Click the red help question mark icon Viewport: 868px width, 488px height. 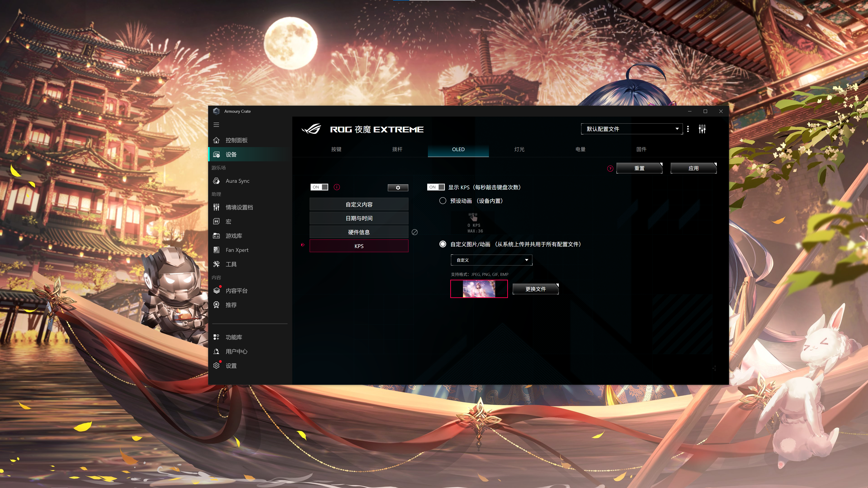pyautogui.click(x=610, y=168)
